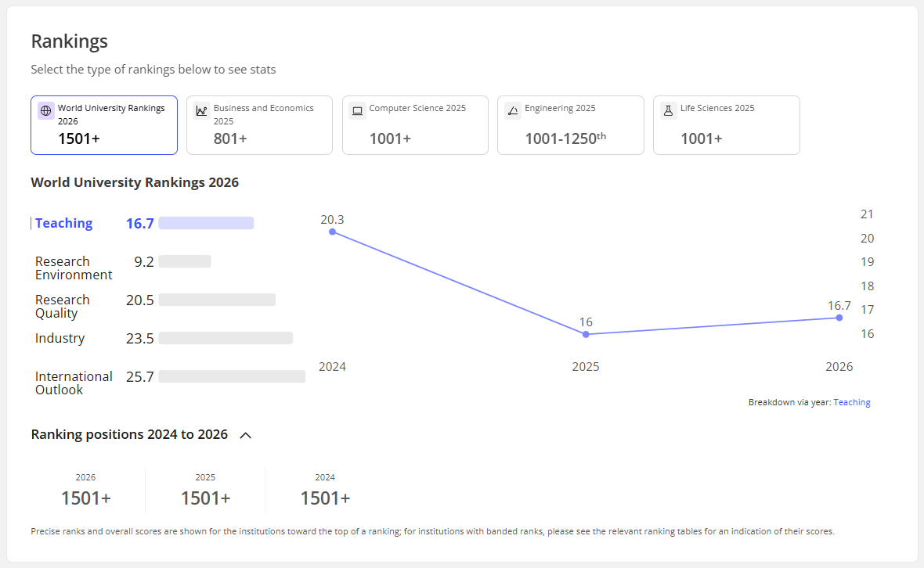Switch to Computer Science 2025 rankings
The image size is (924, 568).
pyautogui.click(x=415, y=125)
